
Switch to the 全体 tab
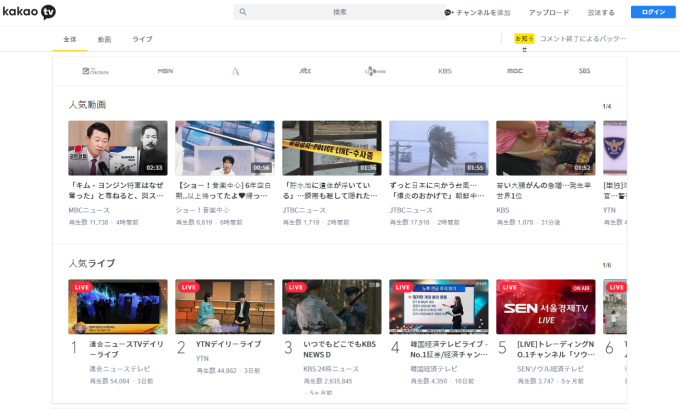click(70, 39)
